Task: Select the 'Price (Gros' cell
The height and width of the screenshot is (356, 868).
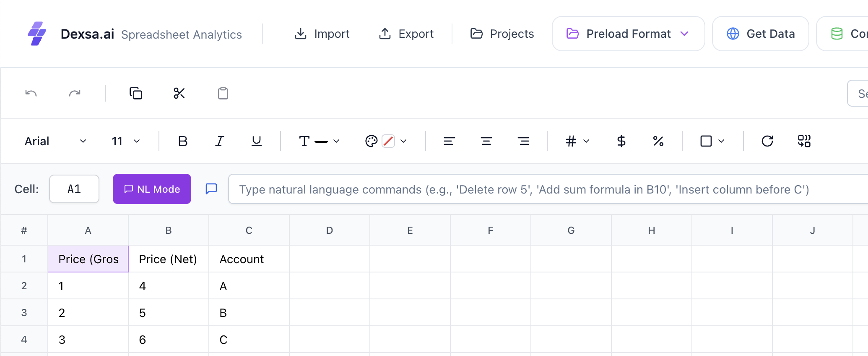Action: pos(88,259)
